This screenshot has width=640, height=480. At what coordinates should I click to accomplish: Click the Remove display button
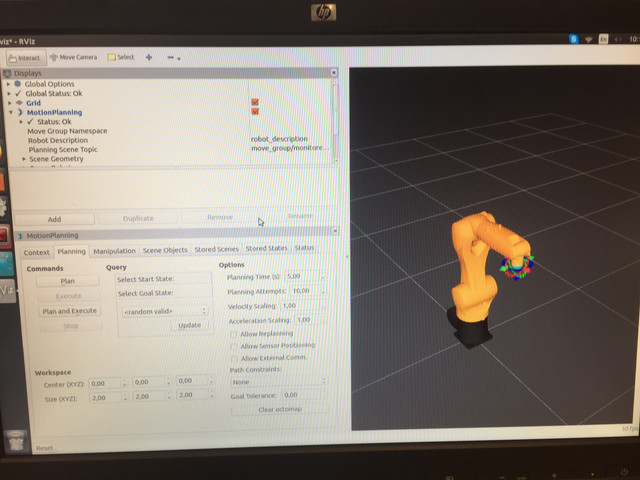(220, 217)
